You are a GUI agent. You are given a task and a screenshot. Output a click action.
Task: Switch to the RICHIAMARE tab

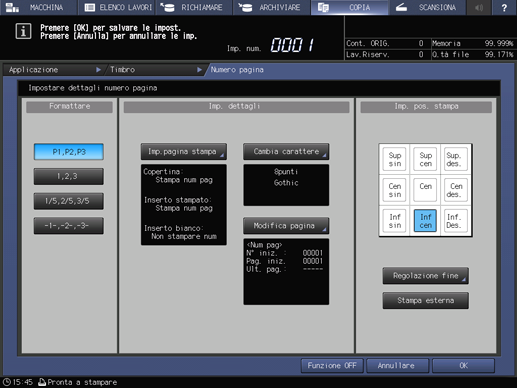(x=194, y=7)
